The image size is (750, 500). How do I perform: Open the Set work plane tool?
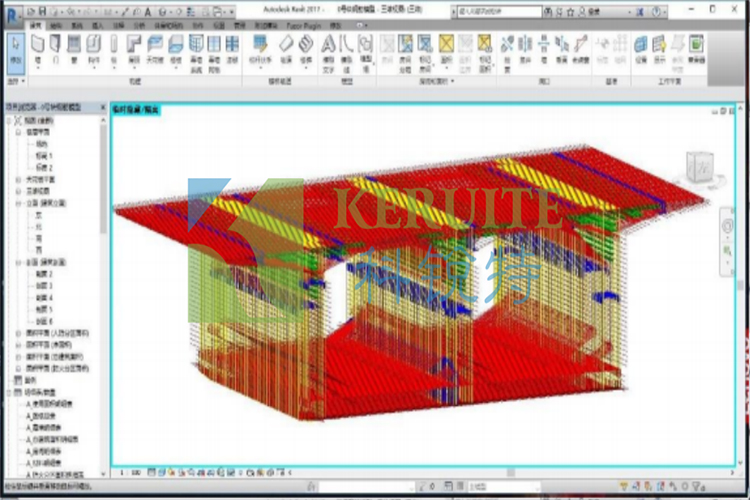(x=641, y=50)
